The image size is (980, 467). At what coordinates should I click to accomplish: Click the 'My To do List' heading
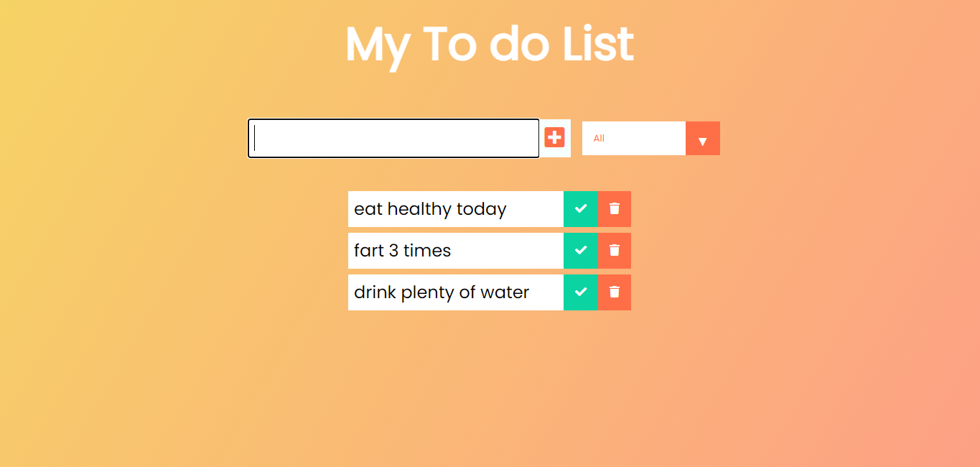490,45
